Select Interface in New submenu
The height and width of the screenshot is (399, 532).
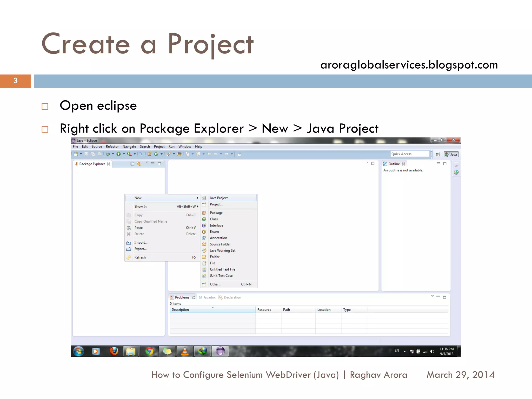[x=229, y=225]
